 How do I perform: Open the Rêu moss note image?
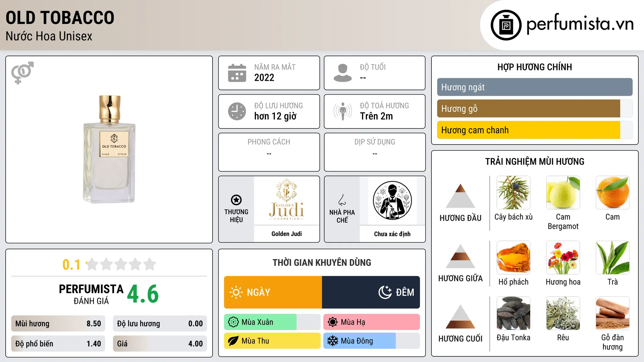pos(563,313)
